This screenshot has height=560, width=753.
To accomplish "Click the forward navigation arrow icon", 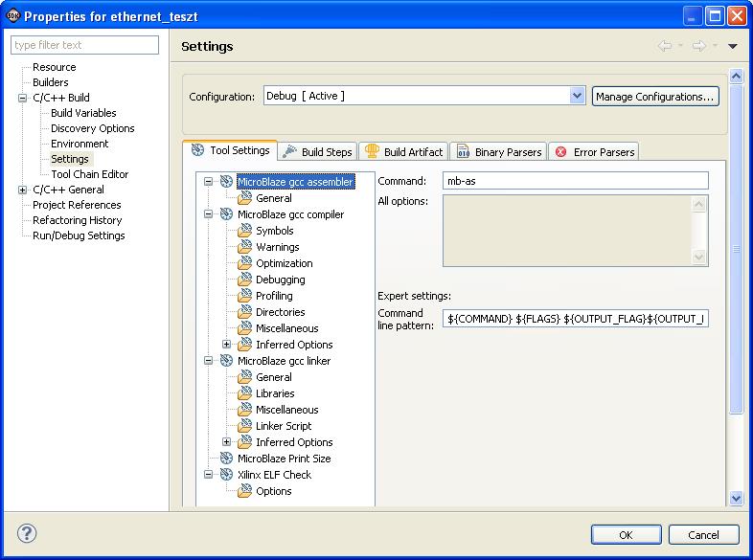I will (x=699, y=46).
